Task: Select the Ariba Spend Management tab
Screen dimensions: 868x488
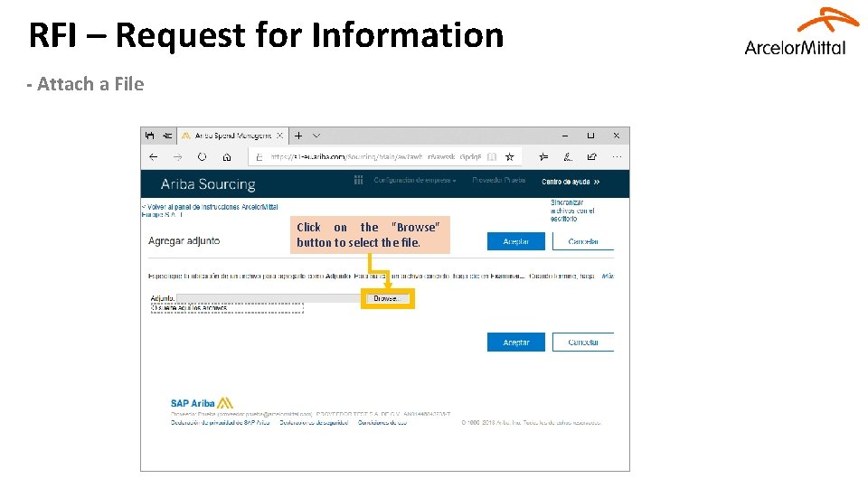Action: click(x=232, y=136)
